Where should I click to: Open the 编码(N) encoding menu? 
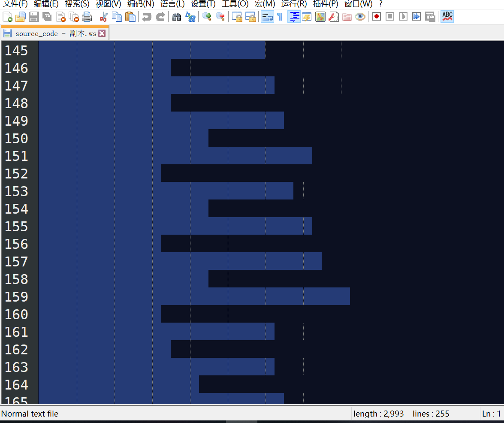pyautogui.click(x=141, y=4)
